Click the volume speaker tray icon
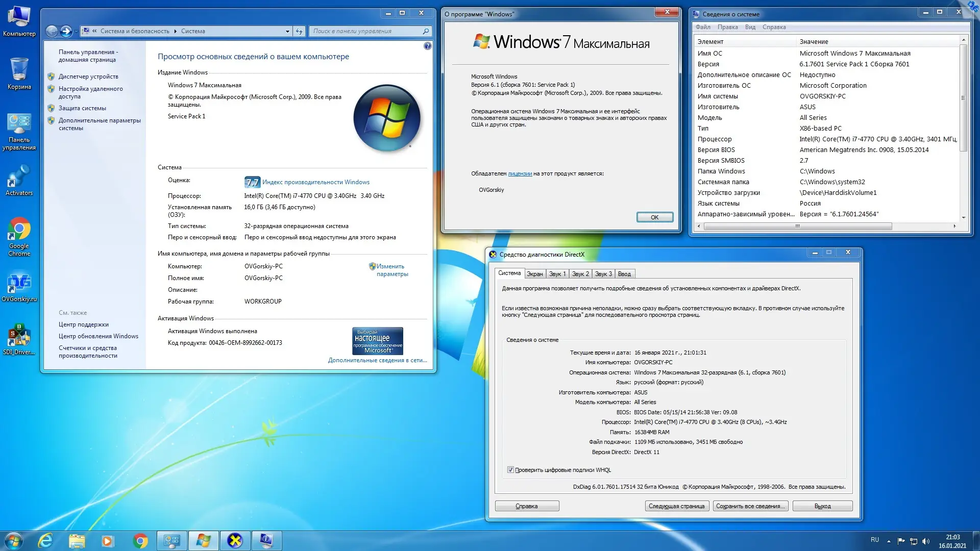 (x=926, y=541)
